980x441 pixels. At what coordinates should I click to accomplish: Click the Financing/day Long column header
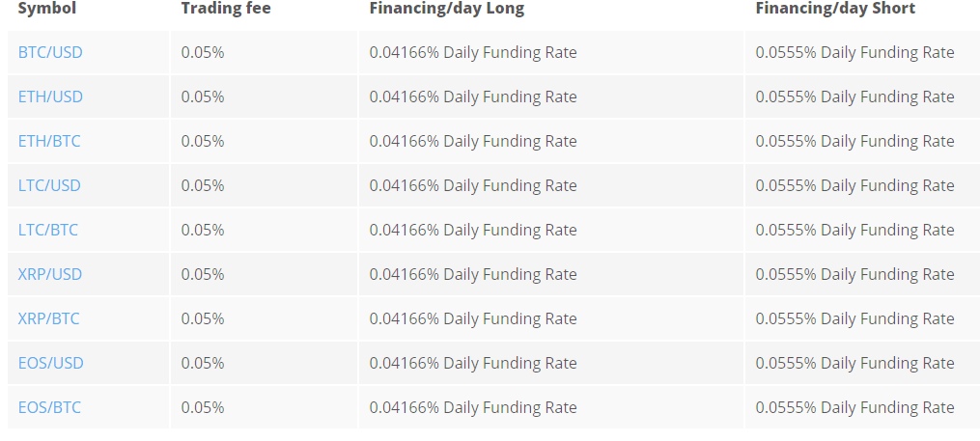pos(446,9)
